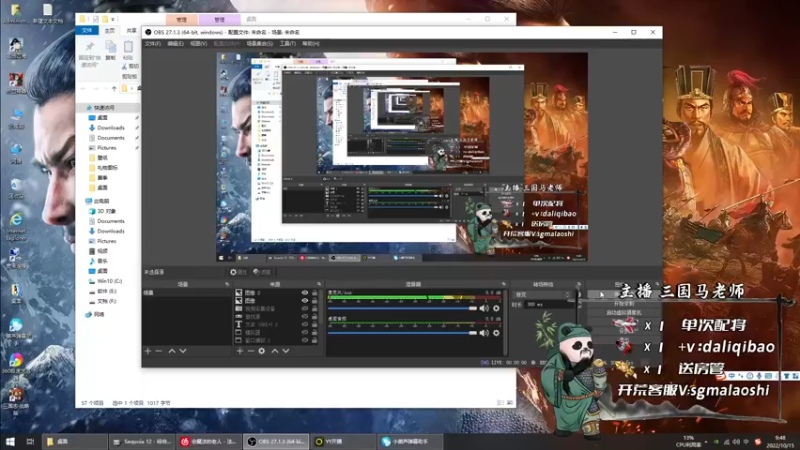Remove the scene with the minus icon
The image size is (800, 450).
point(159,351)
